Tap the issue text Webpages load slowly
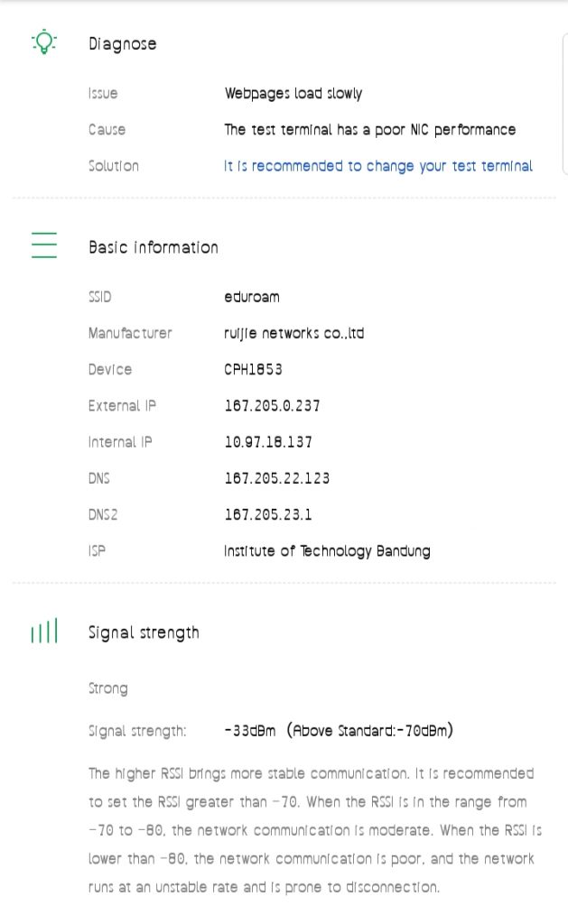This screenshot has height=924, width=568. click(x=293, y=94)
